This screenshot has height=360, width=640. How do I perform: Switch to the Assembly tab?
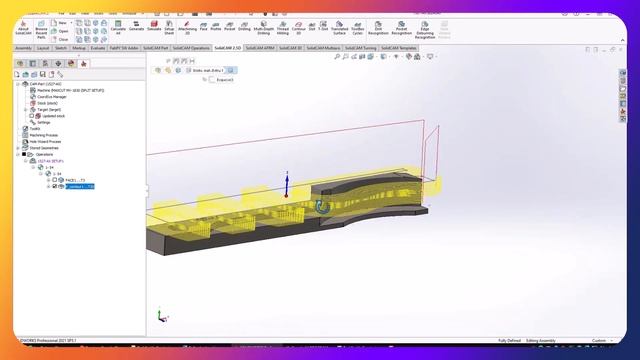click(x=23, y=48)
